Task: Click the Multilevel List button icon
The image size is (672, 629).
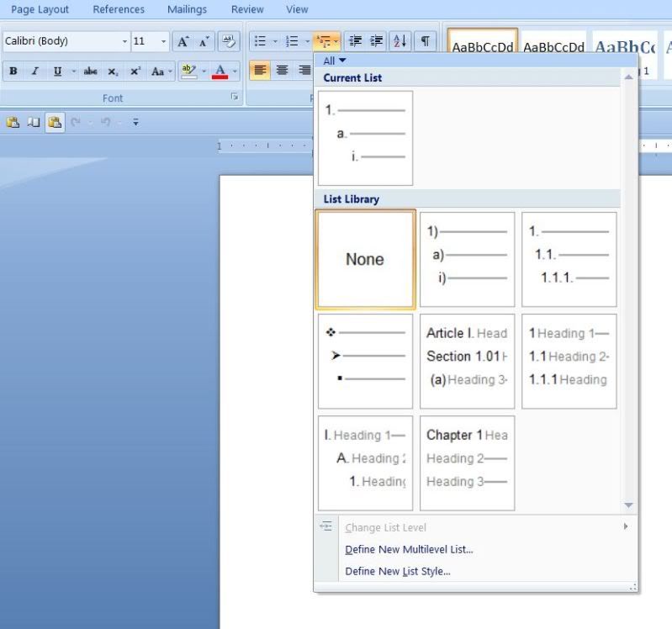Action: [323, 41]
